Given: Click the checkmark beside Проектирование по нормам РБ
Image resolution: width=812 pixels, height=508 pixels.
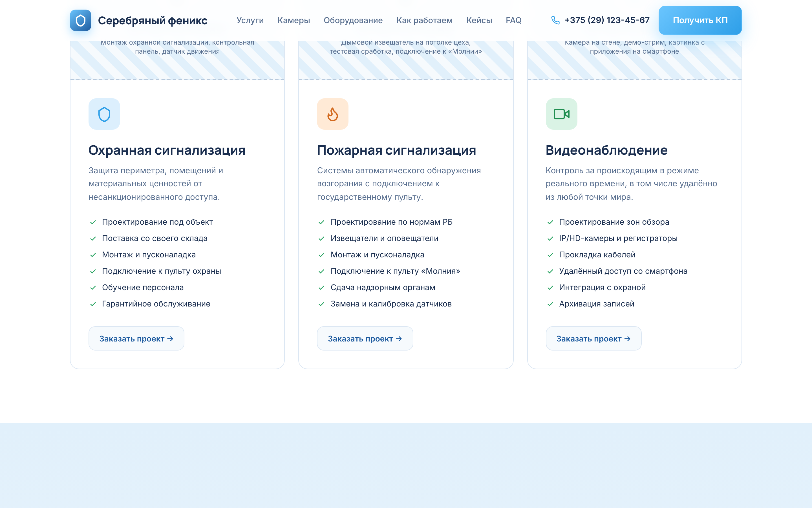Looking at the screenshot, I should pos(321,222).
